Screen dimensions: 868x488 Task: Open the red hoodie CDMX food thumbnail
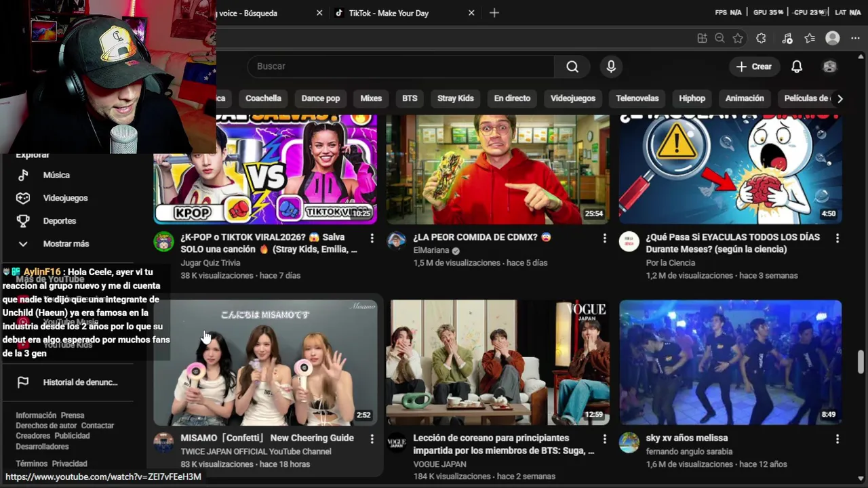pos(498,169)
